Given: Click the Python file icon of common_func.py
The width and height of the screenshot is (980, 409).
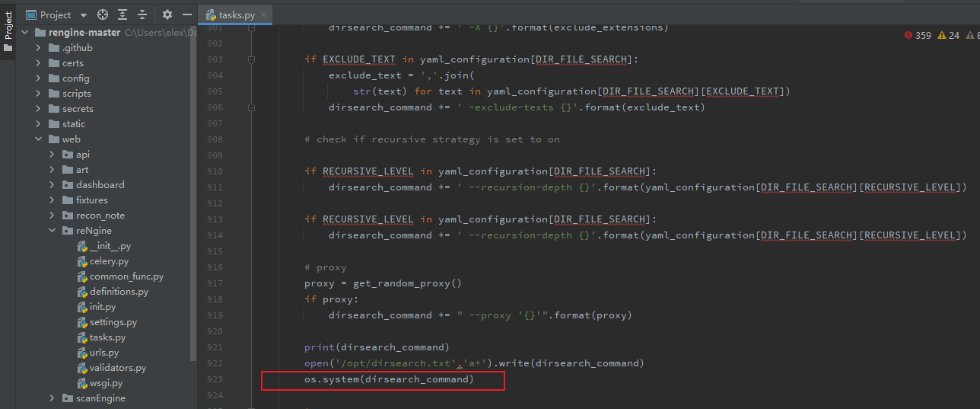Looking at the screenshot, I should (x=83, y=276).
